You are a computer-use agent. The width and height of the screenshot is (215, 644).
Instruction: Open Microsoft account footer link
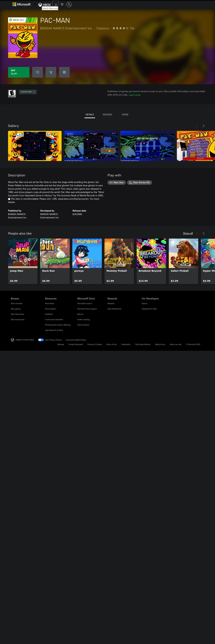click(x=85, y=303)
